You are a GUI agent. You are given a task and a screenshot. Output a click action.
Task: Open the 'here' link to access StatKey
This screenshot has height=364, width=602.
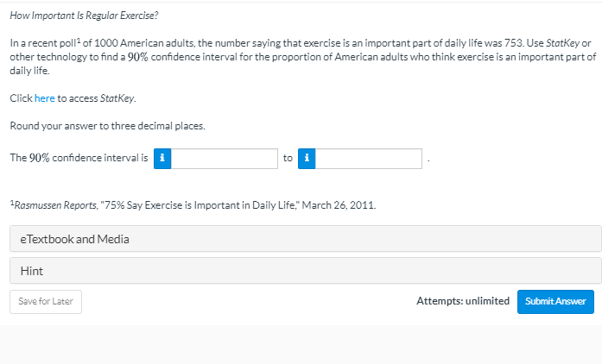tap(44, 99)
